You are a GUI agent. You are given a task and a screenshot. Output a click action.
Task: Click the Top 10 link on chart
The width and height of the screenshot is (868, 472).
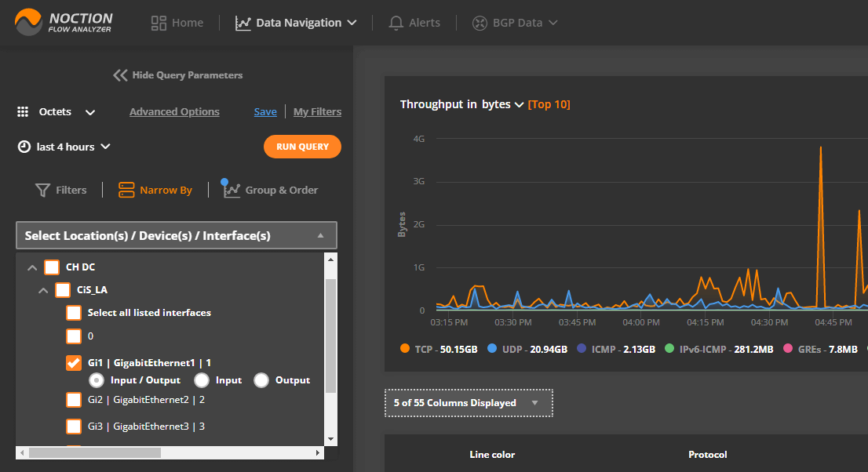click(x=549, y=104)
